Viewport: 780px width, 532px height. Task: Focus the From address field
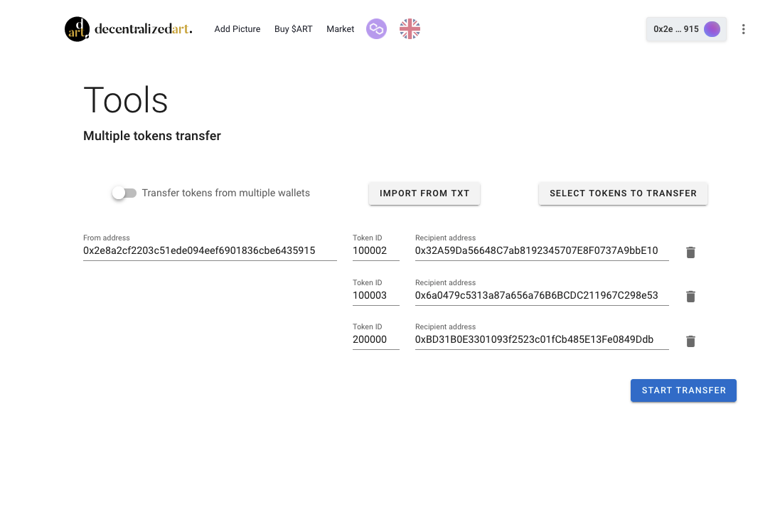(x=209, y=251)
